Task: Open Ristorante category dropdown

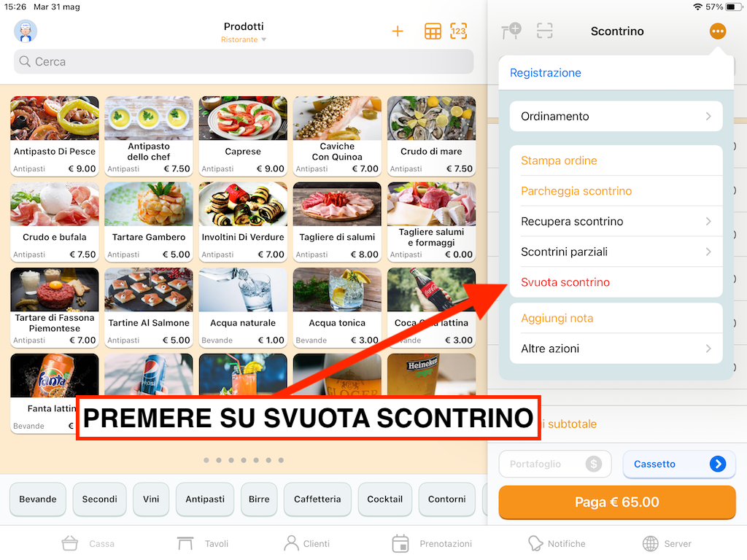Action: [244, 39]
